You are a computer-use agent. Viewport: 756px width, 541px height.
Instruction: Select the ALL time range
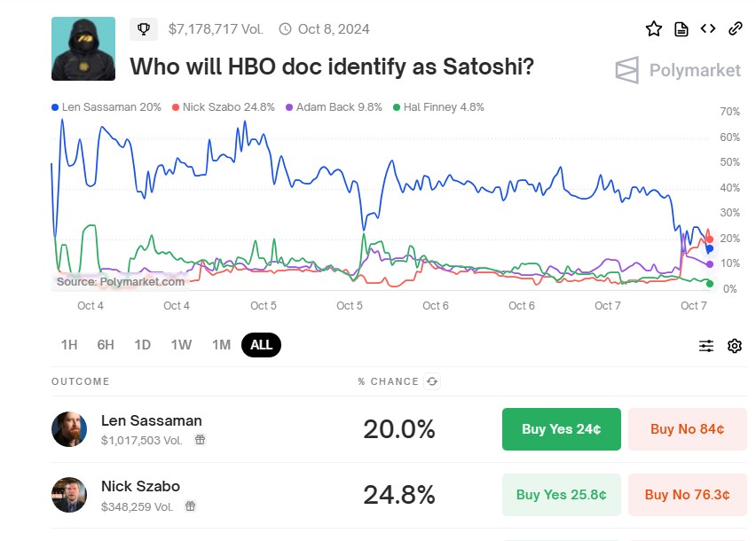[261, 345]
